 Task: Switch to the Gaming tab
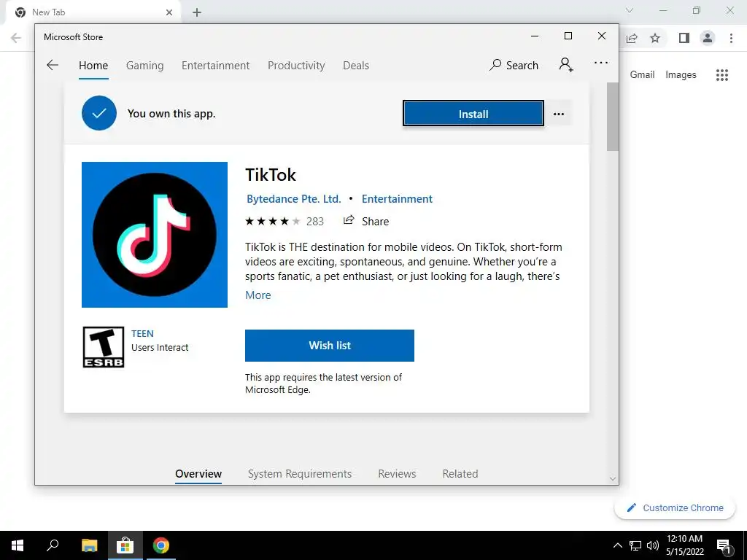tap(145, 66)
